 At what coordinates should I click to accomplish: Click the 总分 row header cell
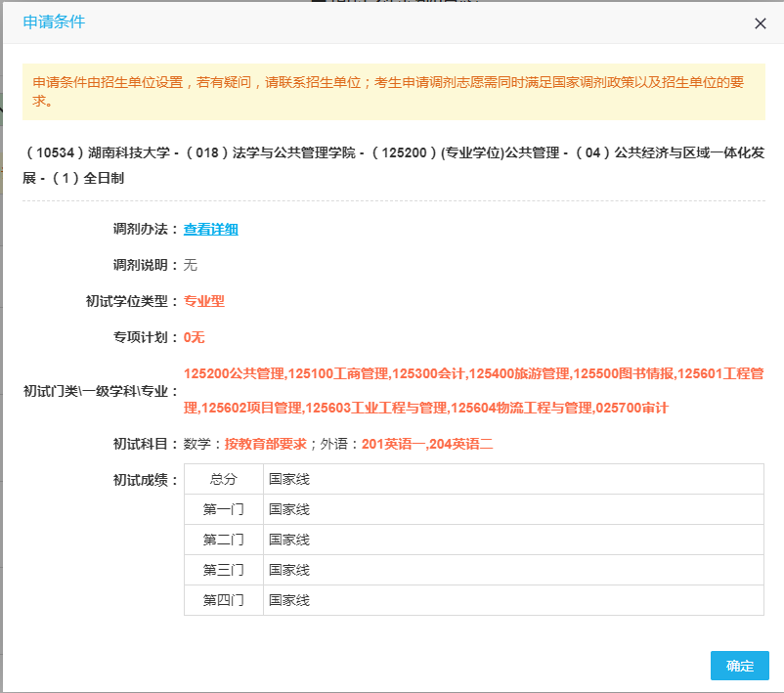click(x=224, y=479)
